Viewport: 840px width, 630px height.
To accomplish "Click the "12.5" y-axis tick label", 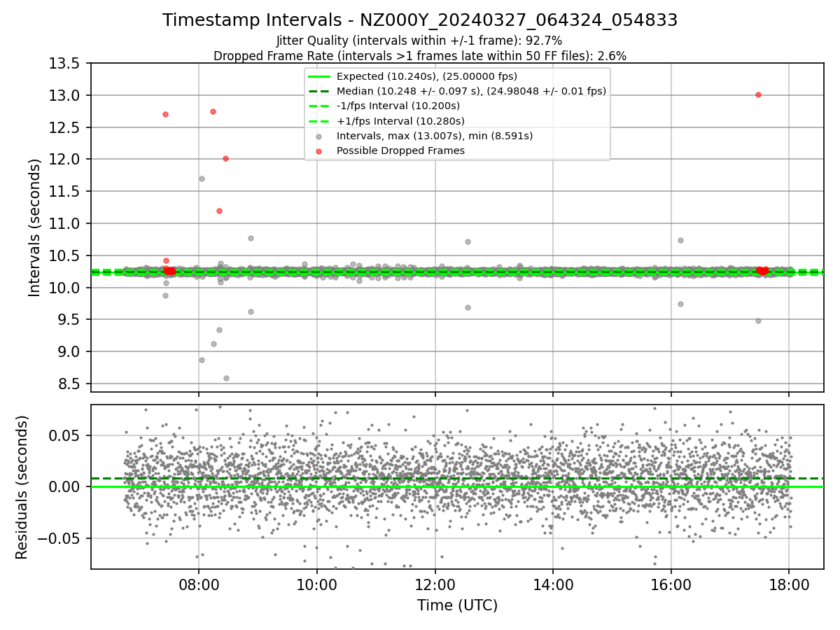I will tap(64, 127).
